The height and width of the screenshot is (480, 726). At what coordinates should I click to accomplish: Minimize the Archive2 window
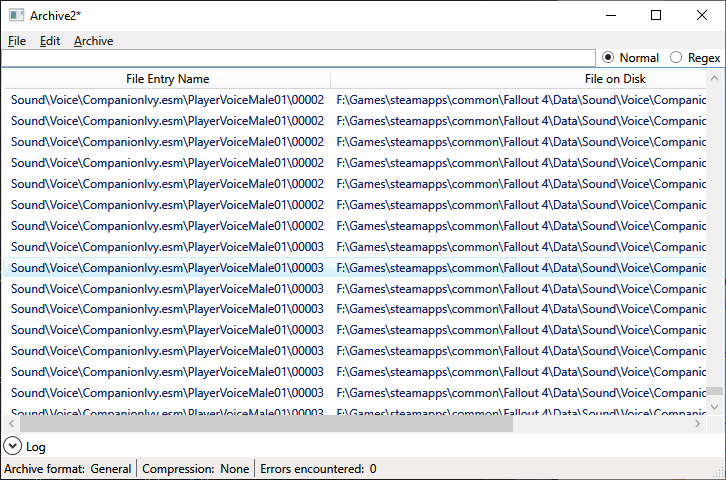click(611, 15)
